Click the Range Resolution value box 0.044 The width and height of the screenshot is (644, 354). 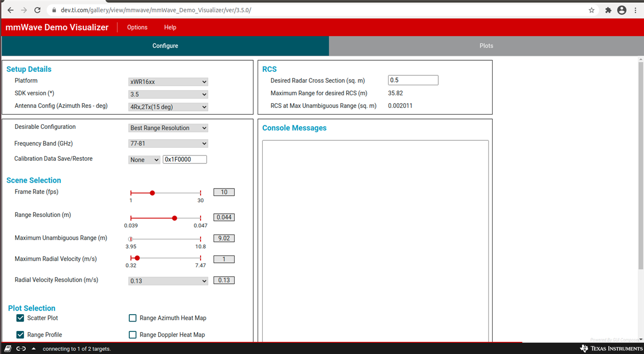(224, 217)
